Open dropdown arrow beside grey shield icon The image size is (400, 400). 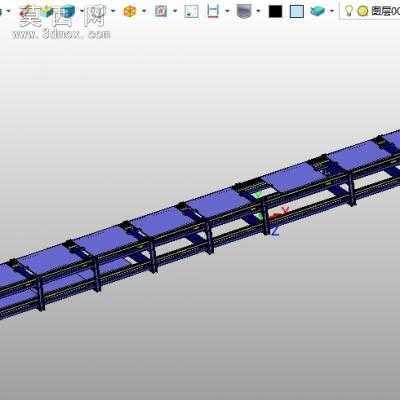[259, 11]
